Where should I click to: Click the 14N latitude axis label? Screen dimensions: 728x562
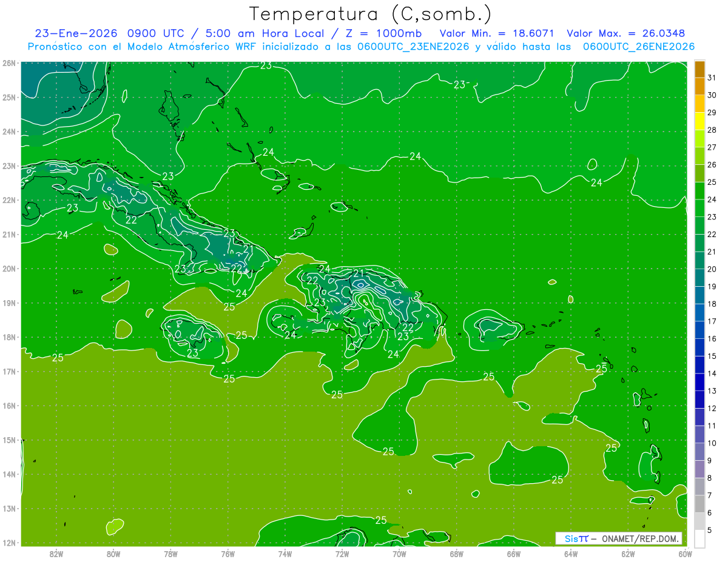click(8, 474)
